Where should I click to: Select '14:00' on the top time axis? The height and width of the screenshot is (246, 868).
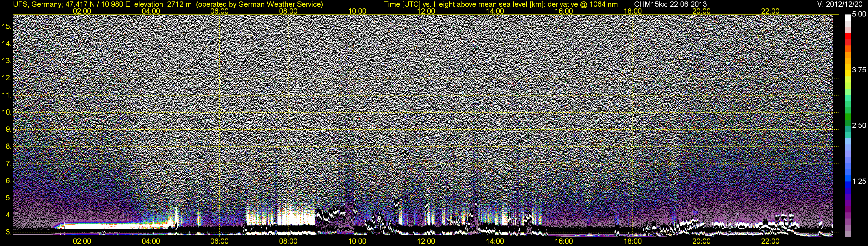(495, 11)
